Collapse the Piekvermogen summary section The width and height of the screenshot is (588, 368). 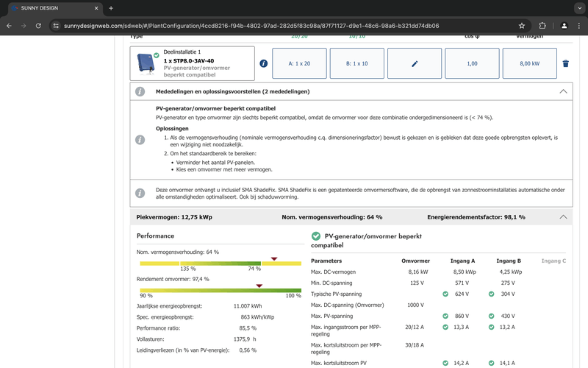click(x=563, y=217)
